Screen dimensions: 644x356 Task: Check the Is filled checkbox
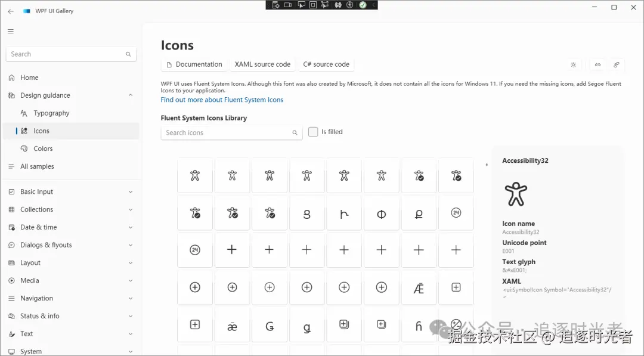pos(313,132)
